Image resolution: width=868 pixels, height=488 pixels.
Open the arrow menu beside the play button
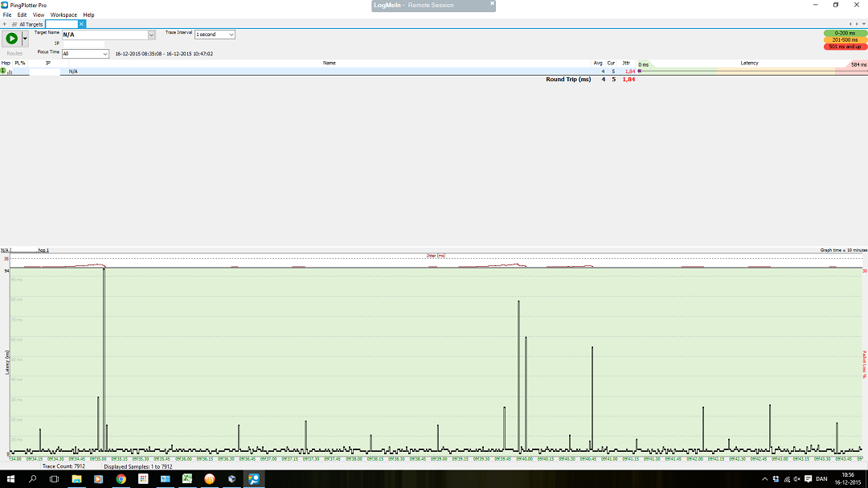25,38
